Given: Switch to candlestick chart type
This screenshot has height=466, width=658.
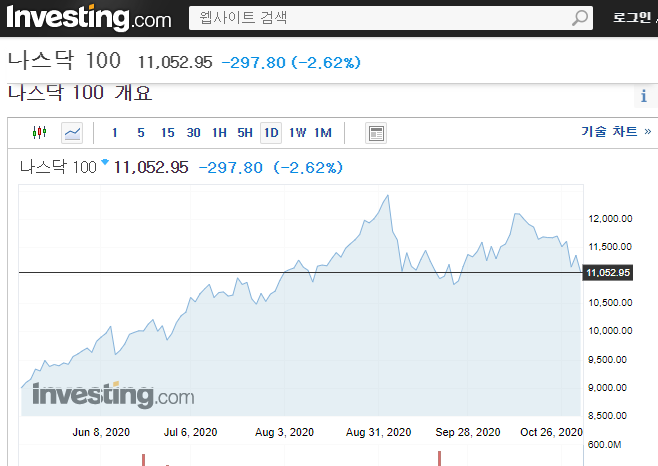Looking at the screenshot, I should point(39,133).
